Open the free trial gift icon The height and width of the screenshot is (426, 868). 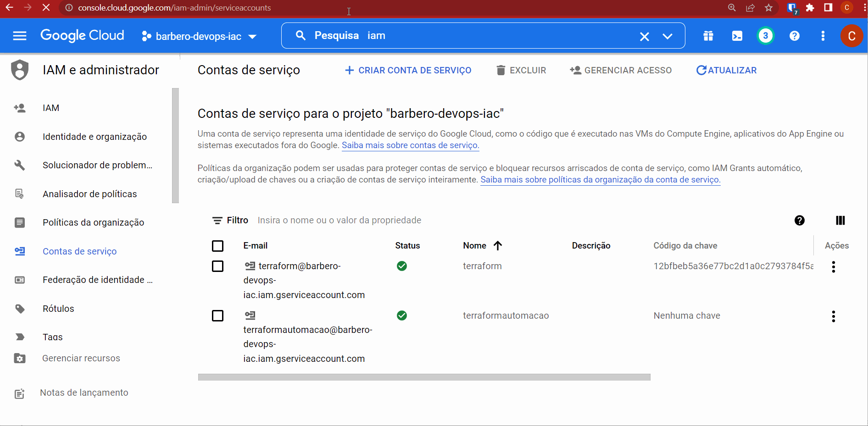coord(708,36)
